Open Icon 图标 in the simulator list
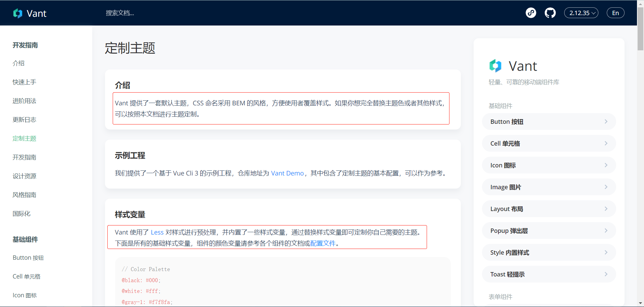 point(549,165)
